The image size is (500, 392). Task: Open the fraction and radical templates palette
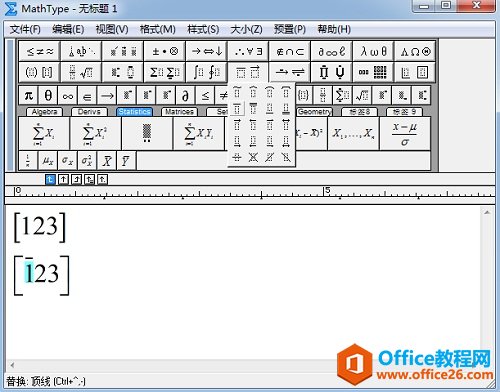coord(81,72)
